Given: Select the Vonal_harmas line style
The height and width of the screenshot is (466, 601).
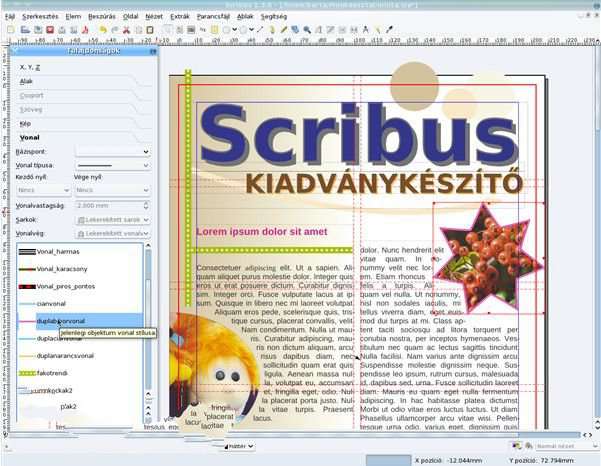Looking at the screenshot, I should pos(80,252).
